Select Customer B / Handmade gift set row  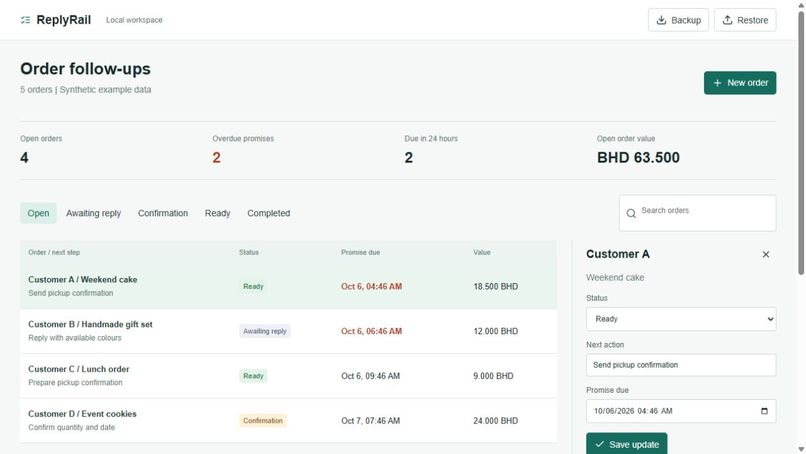tap(288, 331)
